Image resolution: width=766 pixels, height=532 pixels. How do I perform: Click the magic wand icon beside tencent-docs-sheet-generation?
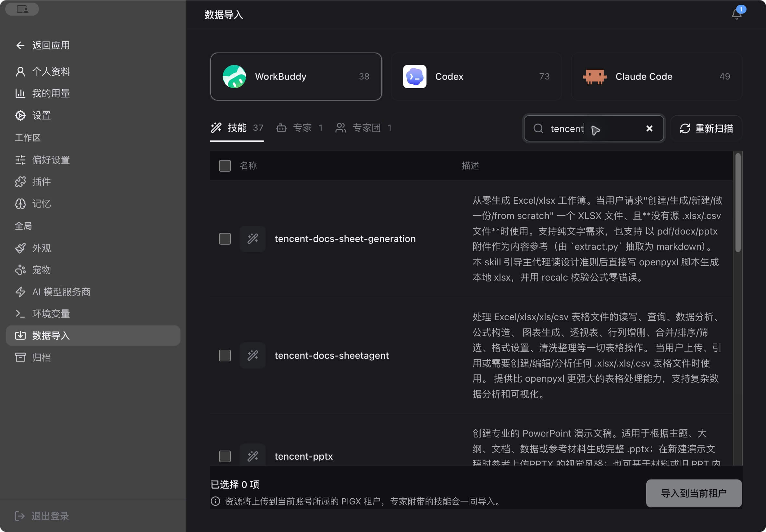253,239
